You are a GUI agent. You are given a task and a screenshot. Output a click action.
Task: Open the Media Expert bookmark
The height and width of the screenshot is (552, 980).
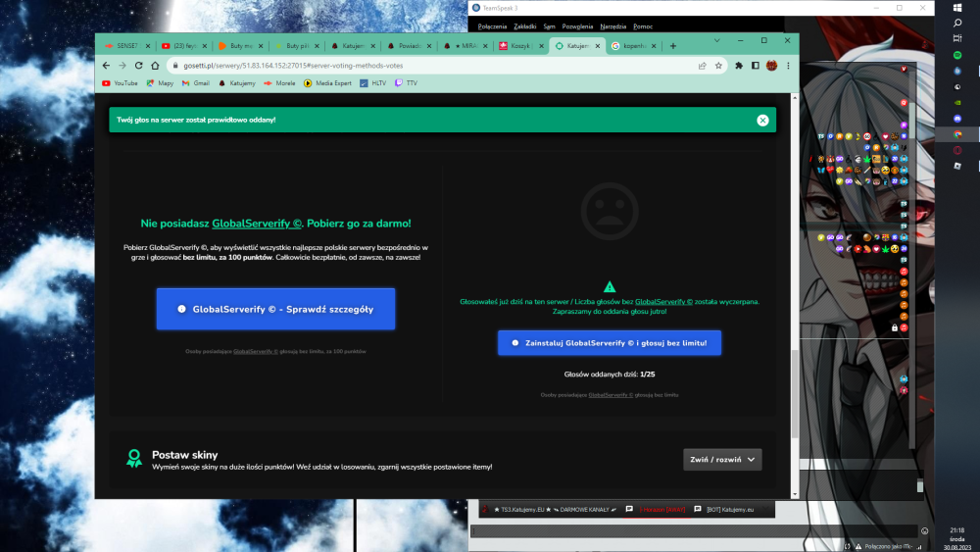pos(327,83)
